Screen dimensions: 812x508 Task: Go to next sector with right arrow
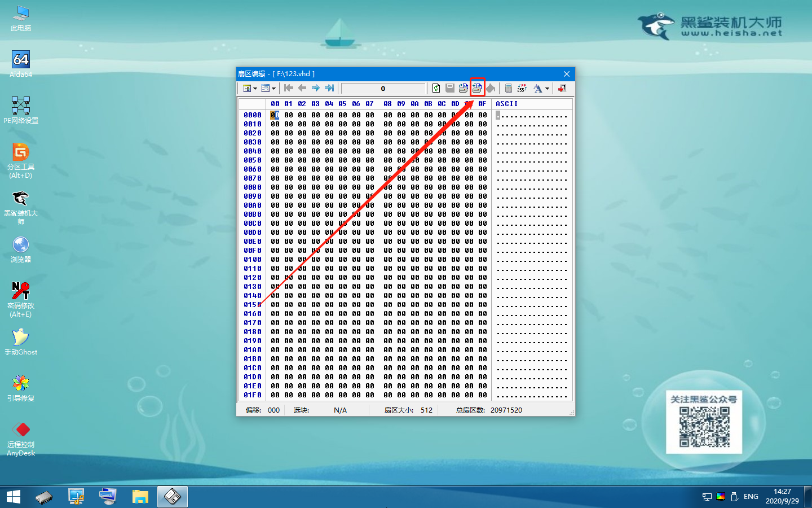coord(316,88)
